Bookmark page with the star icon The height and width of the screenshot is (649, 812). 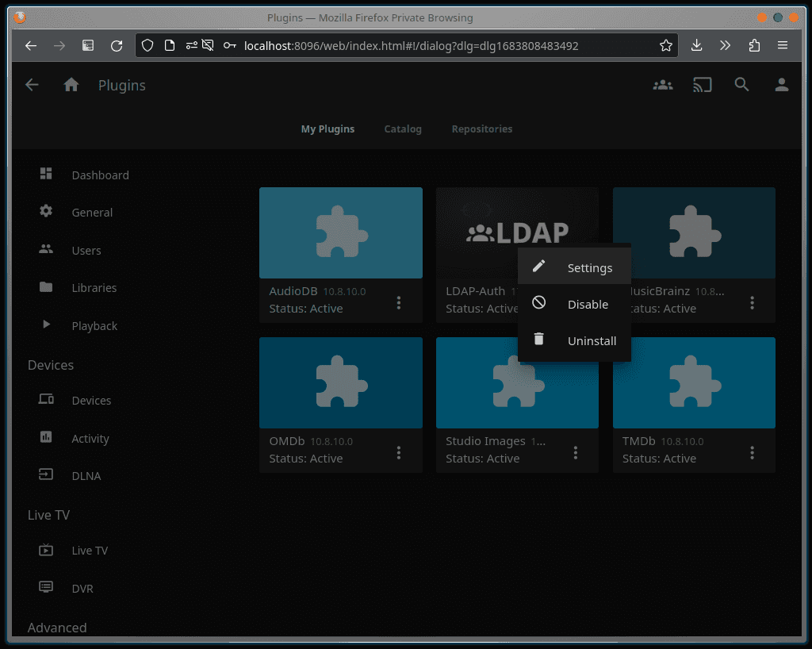pyautogui.click(x=666, y=46)
